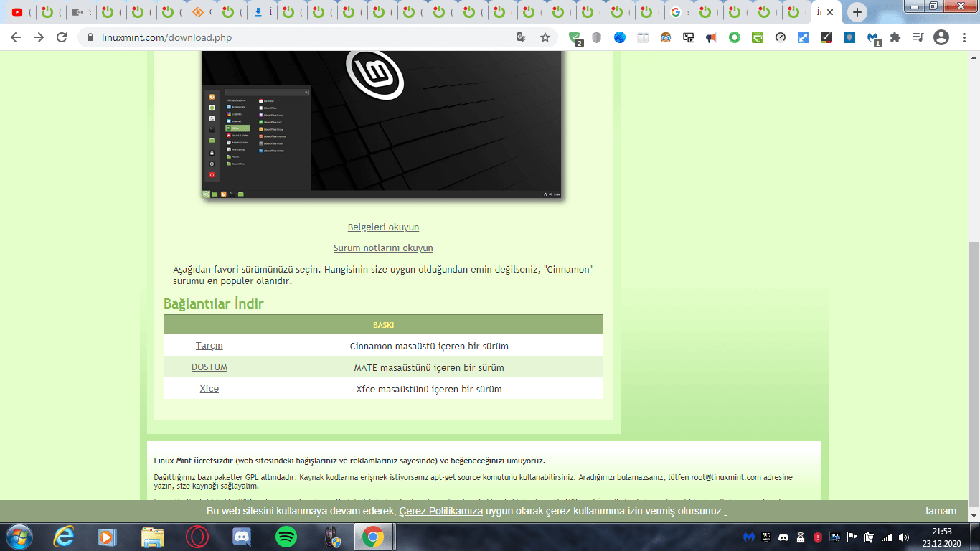Open the speedometer extension icon

[780, 37]
